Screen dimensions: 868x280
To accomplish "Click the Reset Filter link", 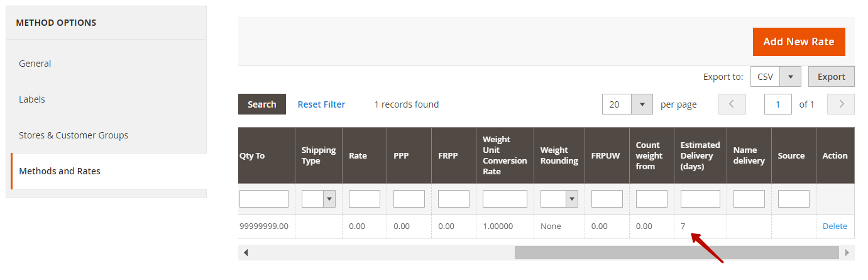I will 321,104.
